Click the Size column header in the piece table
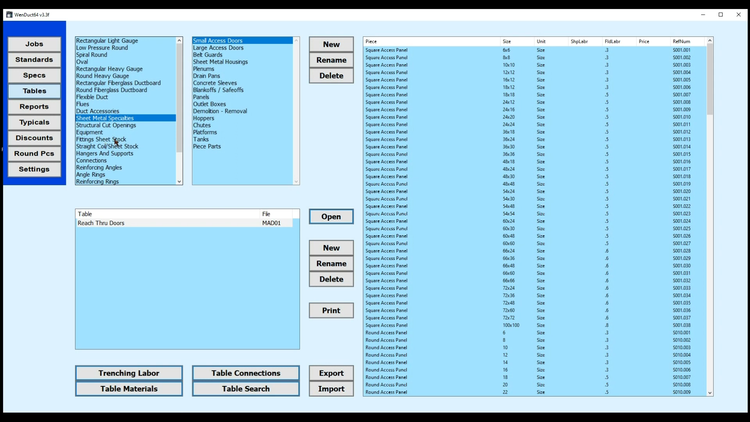The height and width of the screenshot is (422, 750). coord(507,41)
